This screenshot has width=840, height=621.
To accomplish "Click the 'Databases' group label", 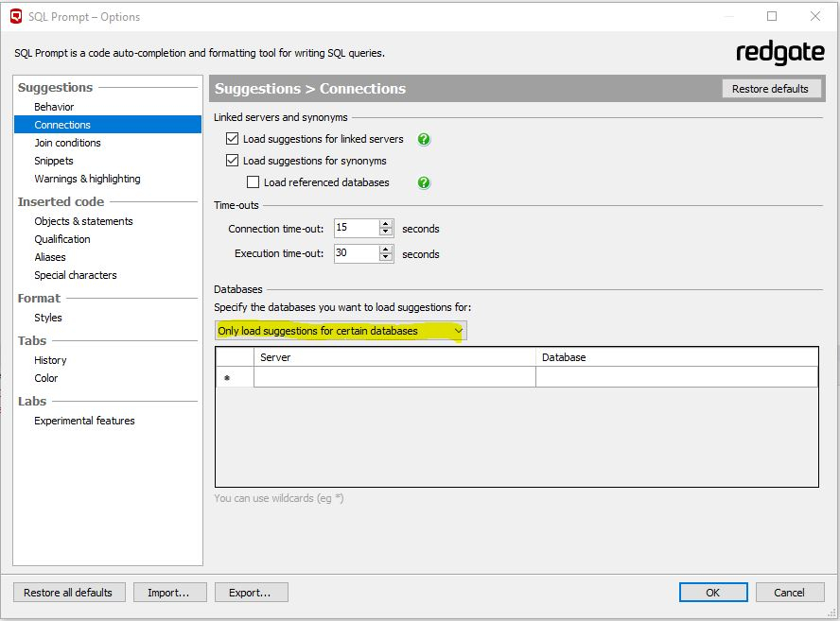I will coord(238,289).
